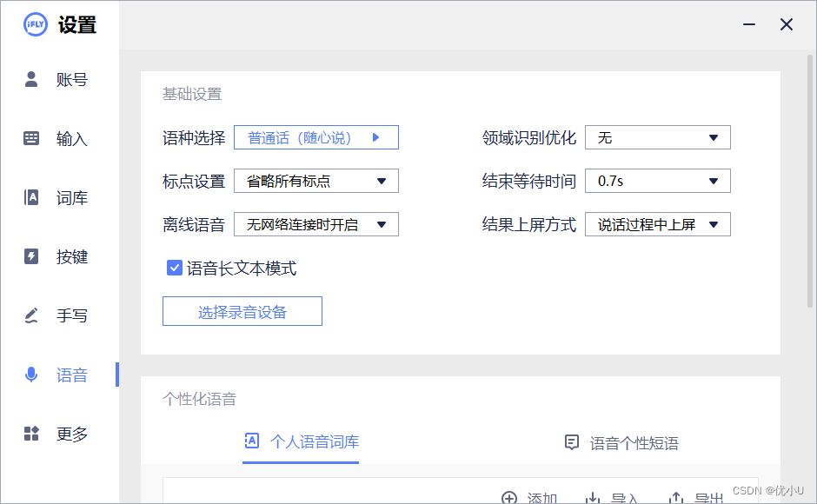Switch to 个人语音词库 tab
The width and height of the screenshot is (817, 504).
(302, 442)
